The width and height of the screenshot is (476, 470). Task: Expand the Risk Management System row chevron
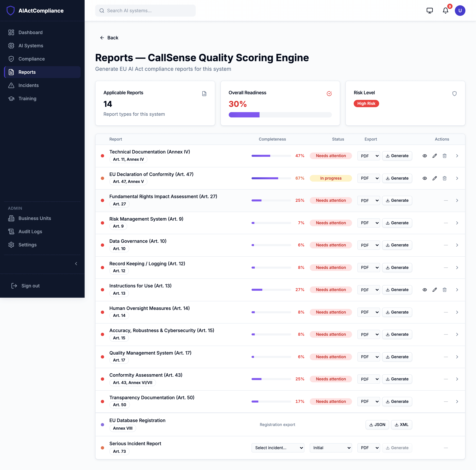pyautogui.click(x=457, y=223)
